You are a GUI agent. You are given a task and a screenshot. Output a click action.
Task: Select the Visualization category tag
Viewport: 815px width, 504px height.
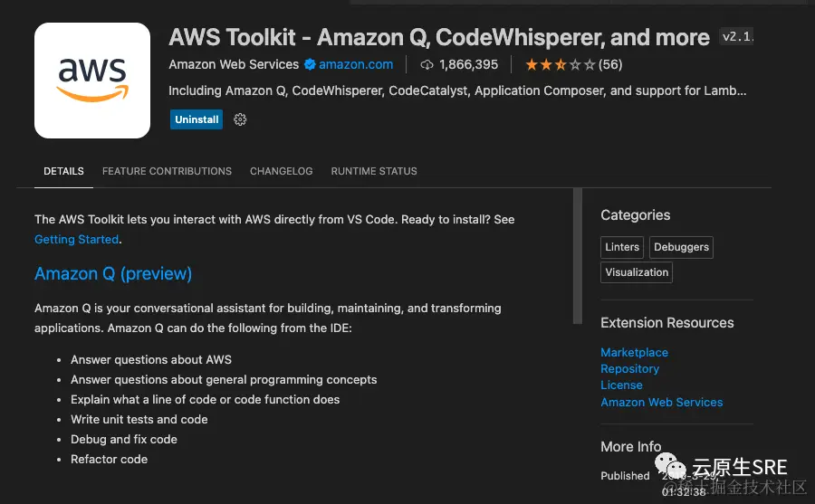click(637, 272)
